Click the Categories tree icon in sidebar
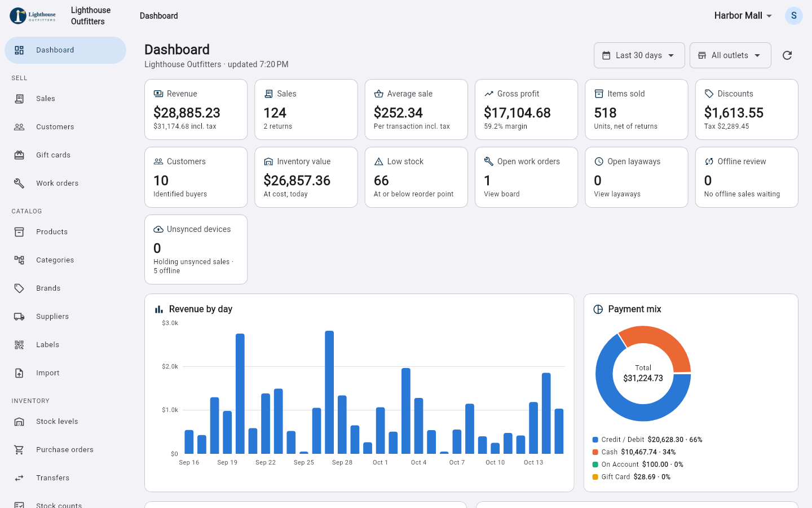This screenshot has height=508, width=812. [x=19, y=260]
